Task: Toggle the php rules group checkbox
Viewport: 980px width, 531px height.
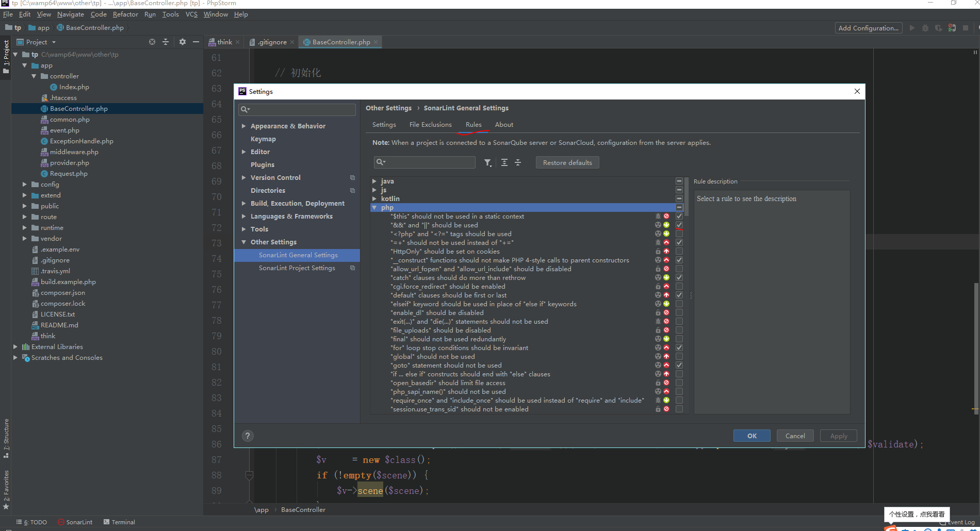Action: click(x=679, y=208)
